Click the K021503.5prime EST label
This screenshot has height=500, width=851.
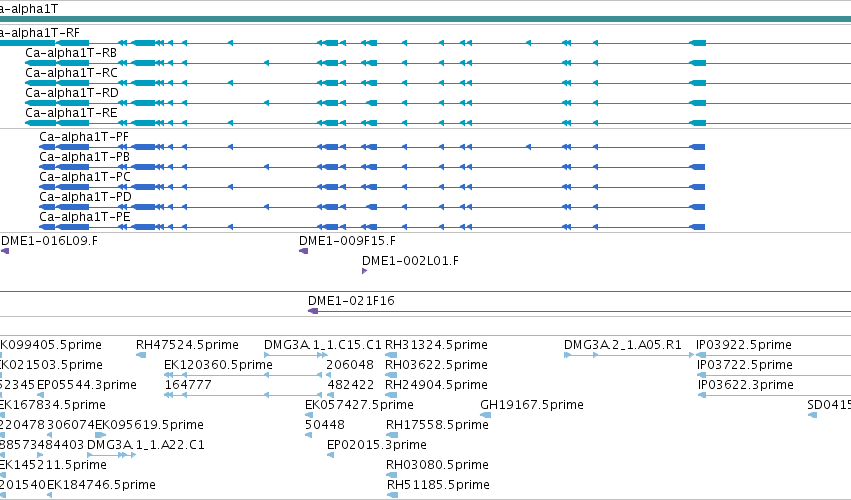(x=51, y=365)
